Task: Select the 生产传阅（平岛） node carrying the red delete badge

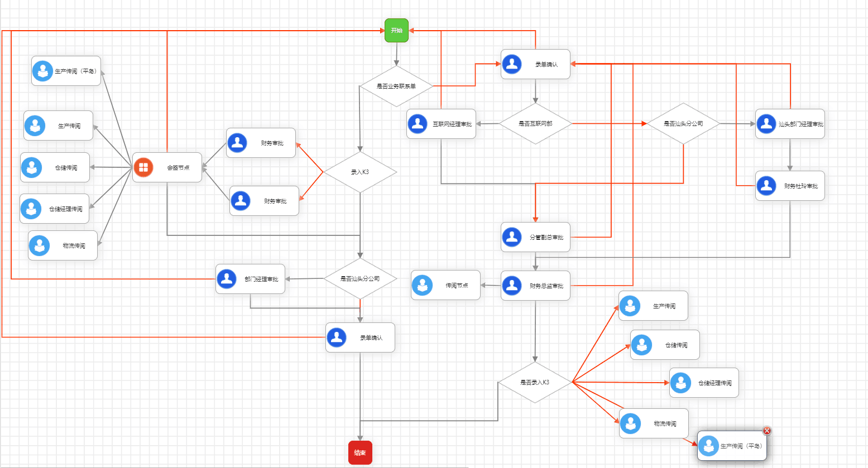Action: coord(732,446)
